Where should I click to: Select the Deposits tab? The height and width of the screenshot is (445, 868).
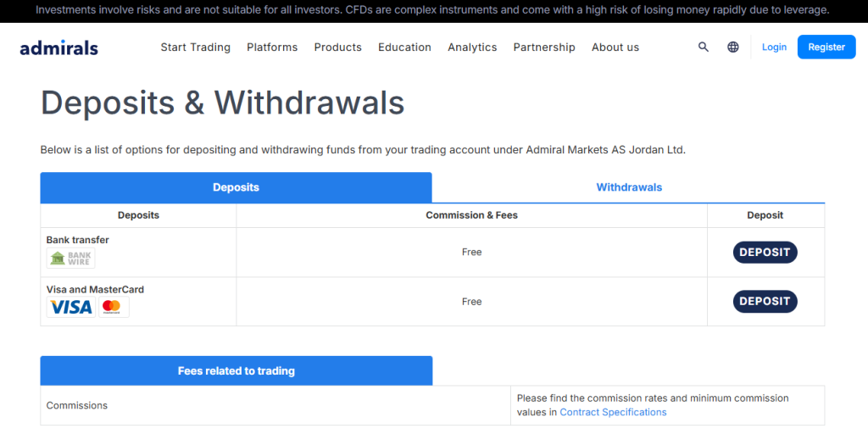(x=236, y=187)
